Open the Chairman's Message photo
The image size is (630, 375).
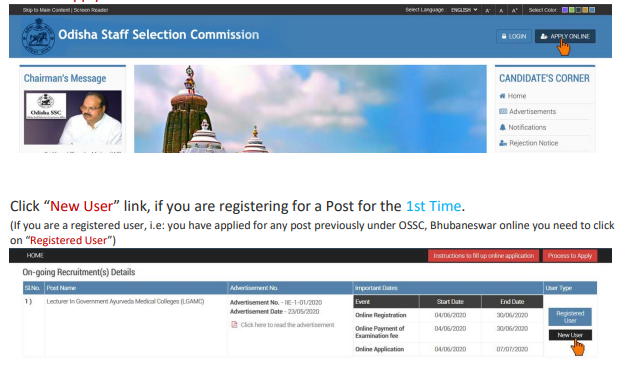click(x=73, y=117)
